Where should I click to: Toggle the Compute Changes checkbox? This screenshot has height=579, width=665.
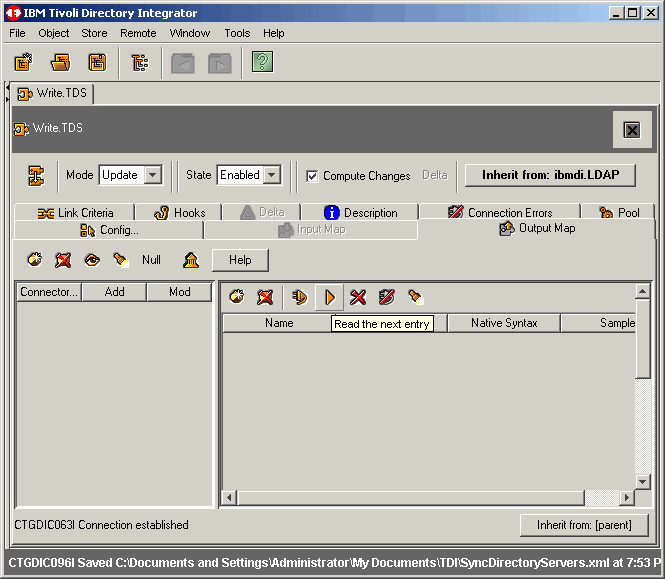312,176
